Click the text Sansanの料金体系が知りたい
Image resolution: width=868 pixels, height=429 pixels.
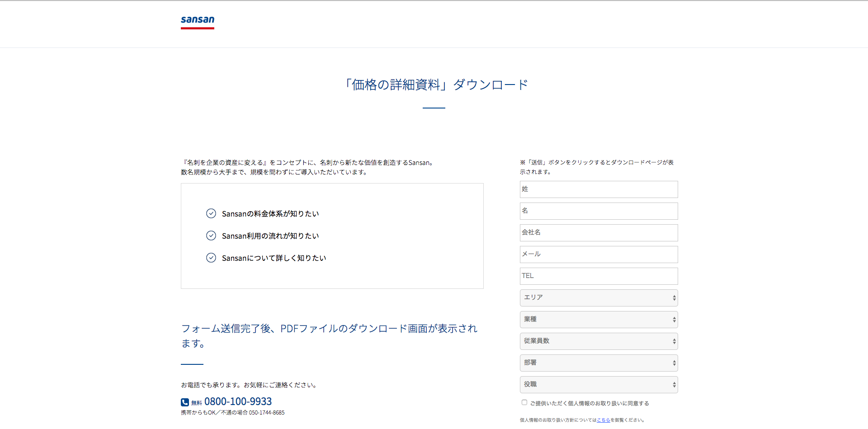(270, 213)
